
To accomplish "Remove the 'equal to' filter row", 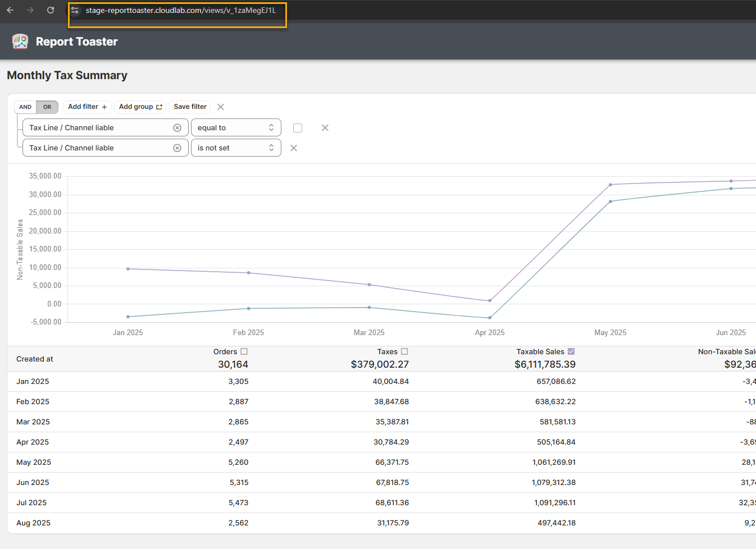I will [x=325, y=128].
